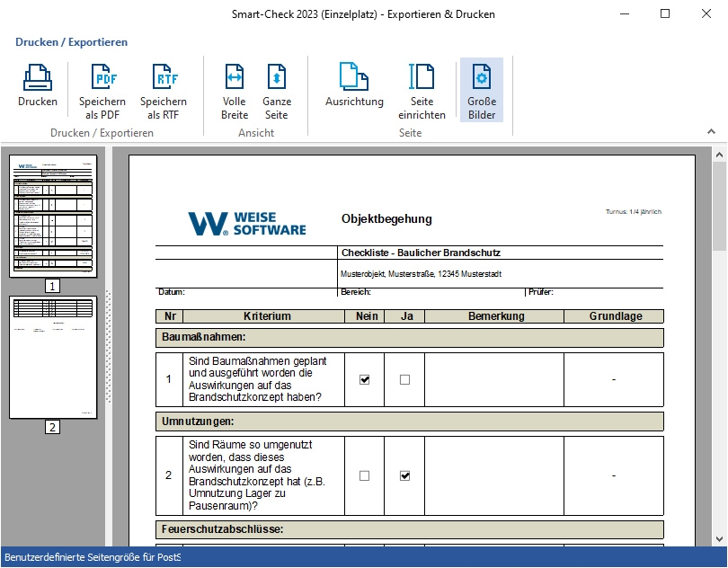728x568 pixels.
Task: Close the Exportieren & Drucken window
Action: (706, 14)
